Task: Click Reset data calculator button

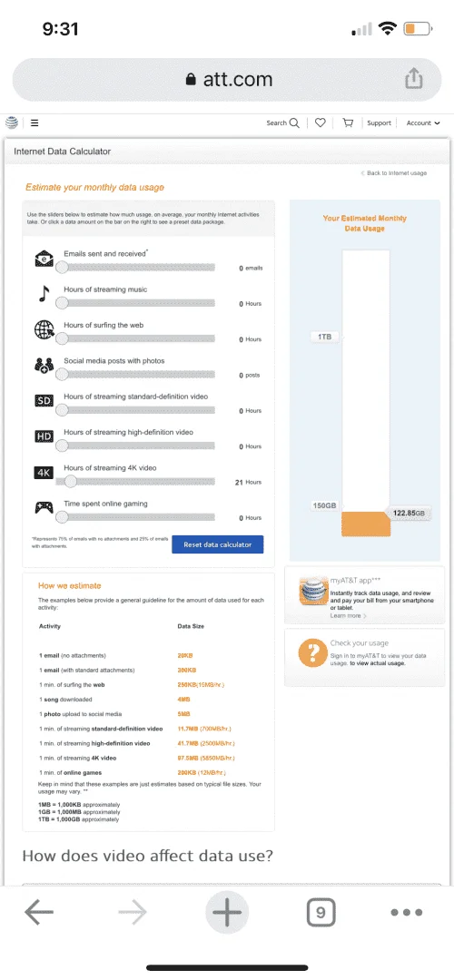Action: 218,544
